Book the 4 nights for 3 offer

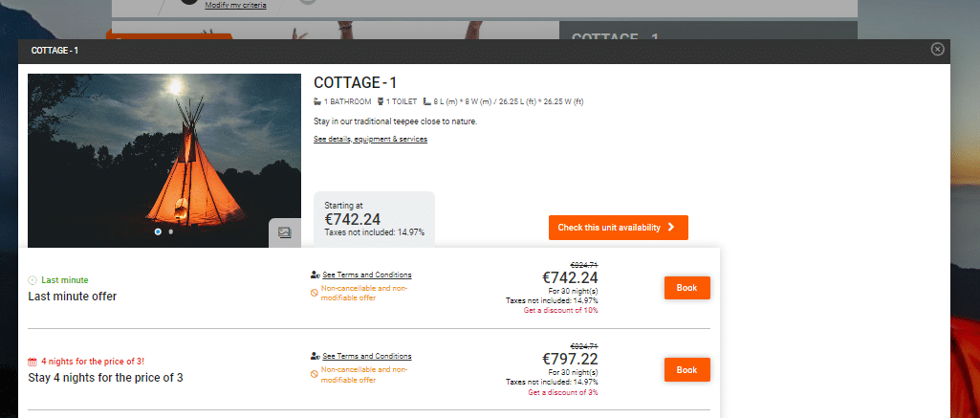(x=686, y=369)
